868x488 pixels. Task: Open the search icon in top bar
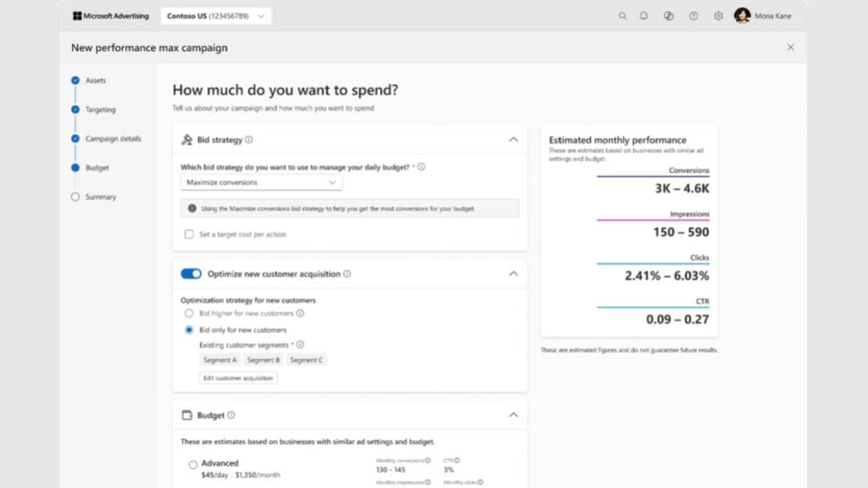[x=623, y=15]
